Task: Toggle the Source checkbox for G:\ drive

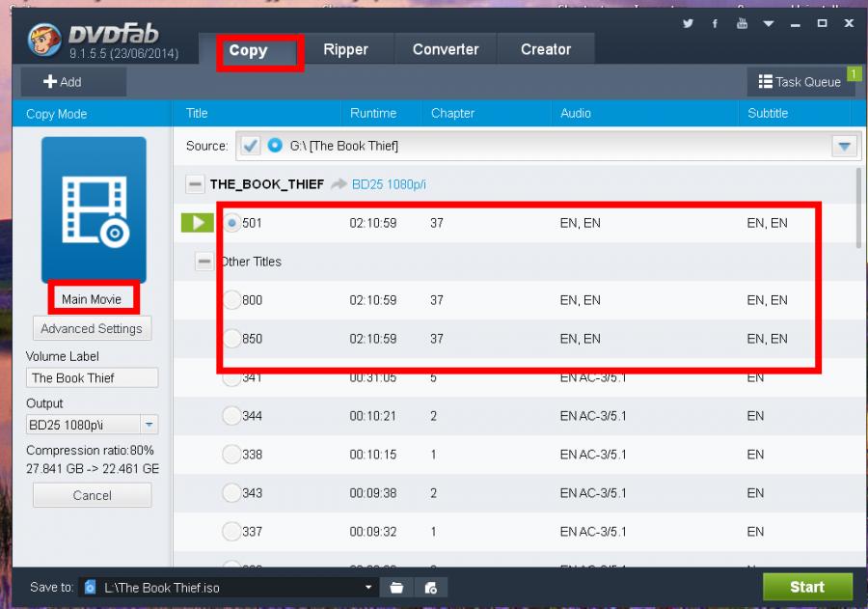Action: point(251,146)
